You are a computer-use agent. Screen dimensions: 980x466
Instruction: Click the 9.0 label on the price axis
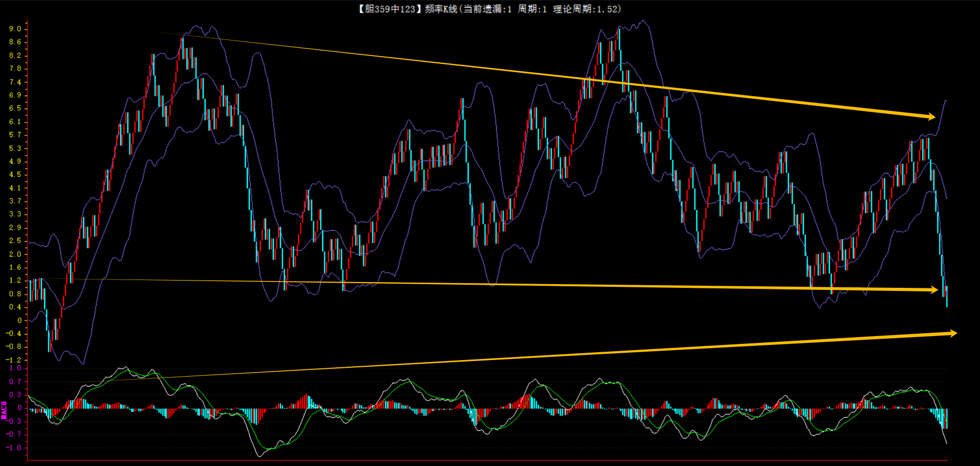point(15,29)
